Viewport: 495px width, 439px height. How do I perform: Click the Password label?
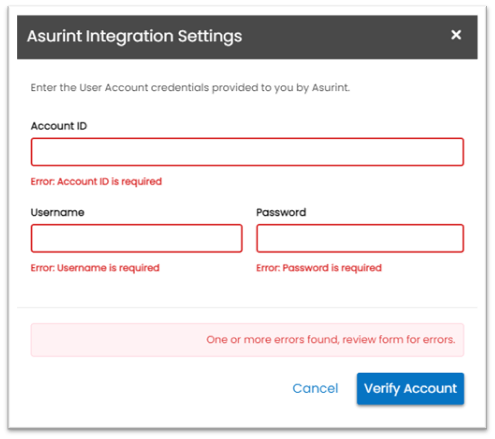281,212
